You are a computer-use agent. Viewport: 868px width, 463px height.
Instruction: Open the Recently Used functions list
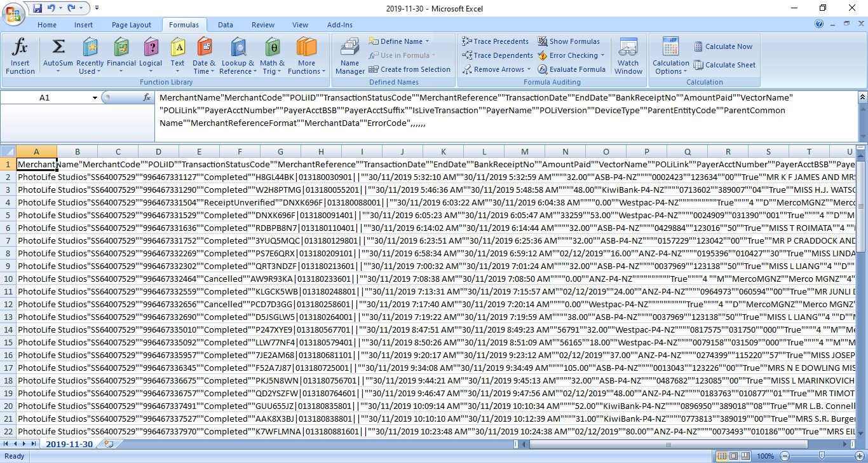point(90,56)
